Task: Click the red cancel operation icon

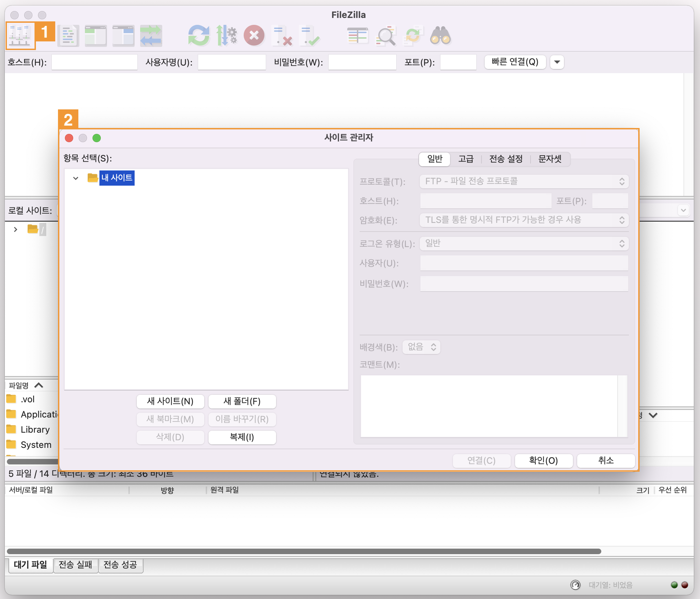Action: [x=254, y=36]
